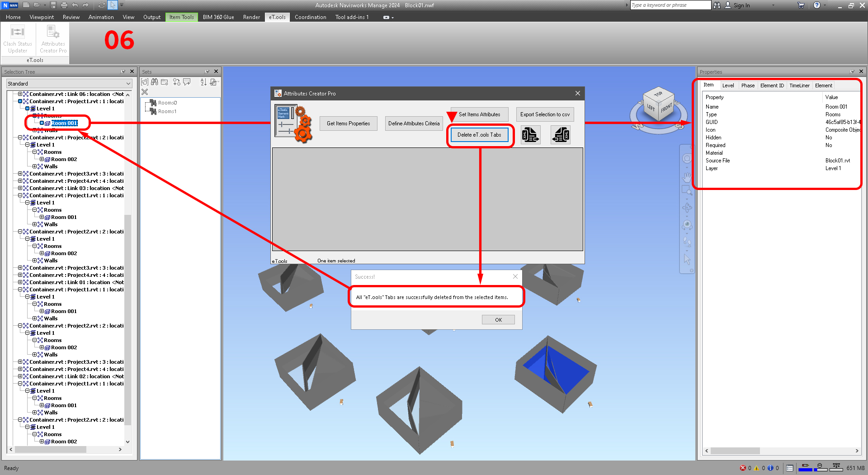Click the Set Items Attributes button
Viewport: 868px width, 475px height.
479,114
